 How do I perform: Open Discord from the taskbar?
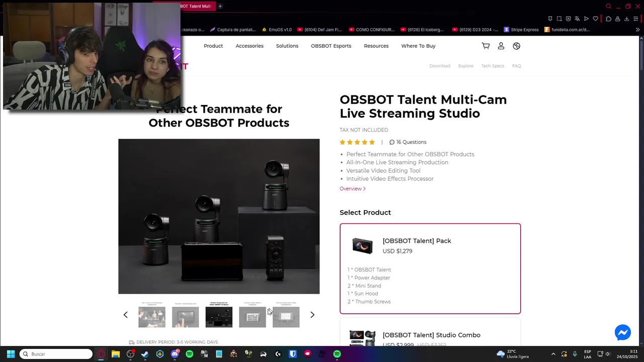coord(175,354)
